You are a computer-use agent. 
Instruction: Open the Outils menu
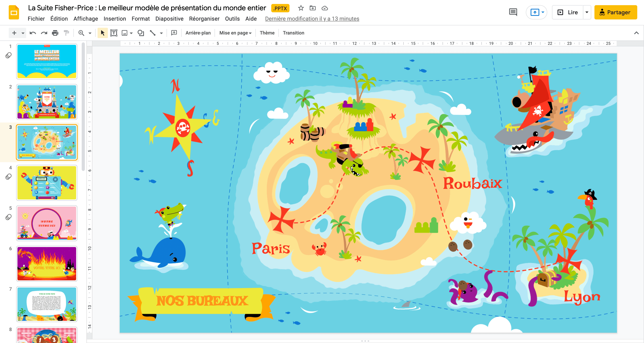tap(232, 19)
